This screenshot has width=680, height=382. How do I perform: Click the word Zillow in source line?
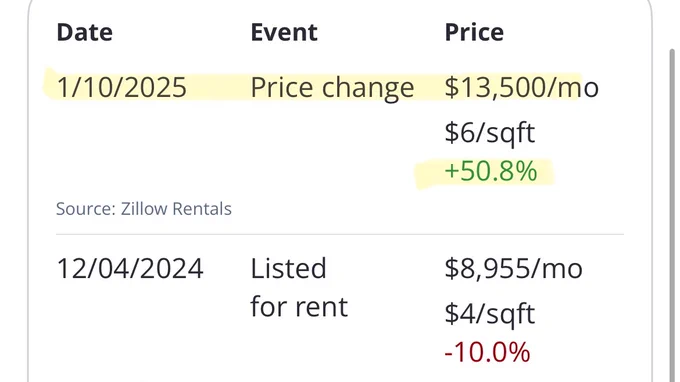[144, 209]
